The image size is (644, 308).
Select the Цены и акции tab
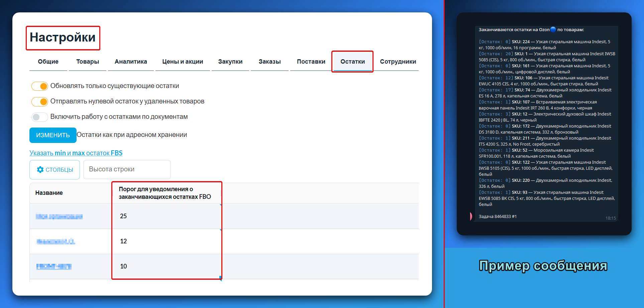coord(183,62)
